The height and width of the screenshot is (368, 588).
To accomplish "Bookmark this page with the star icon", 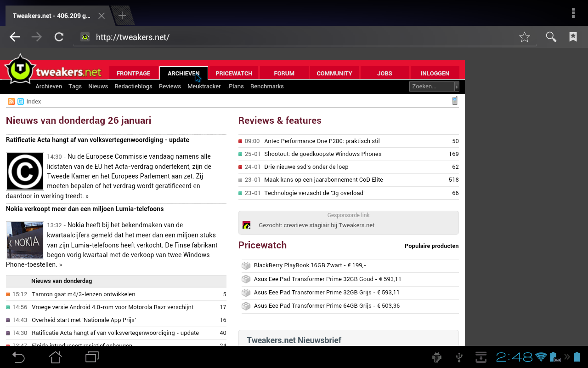I will 525,37.
